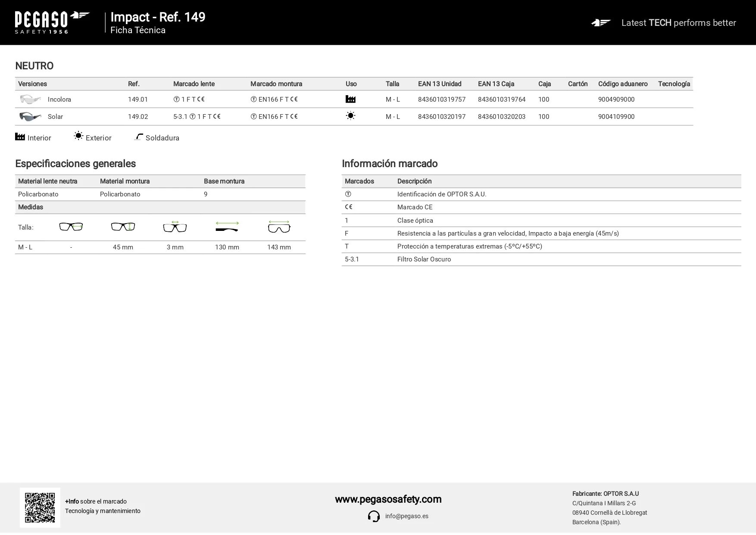This screenshot has height=535, width=756.
Task: Click the headset support icon
Action: click(x=374, y=516)
